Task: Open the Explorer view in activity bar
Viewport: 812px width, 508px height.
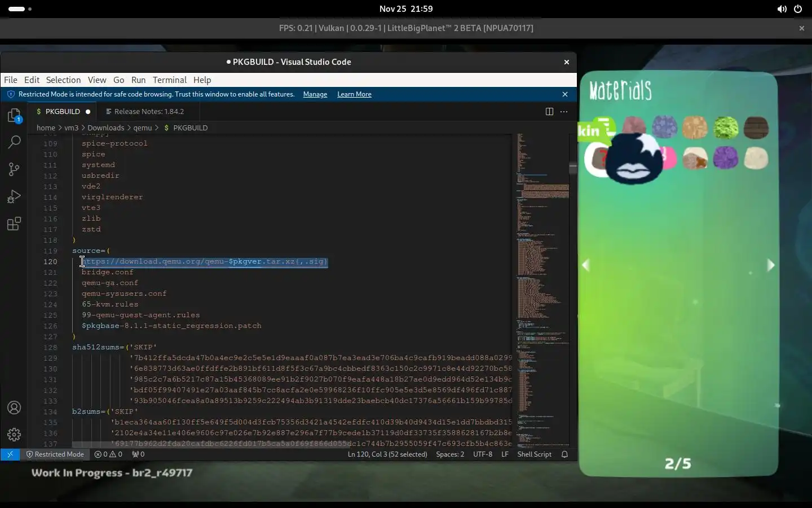Action: click(14, 116)
